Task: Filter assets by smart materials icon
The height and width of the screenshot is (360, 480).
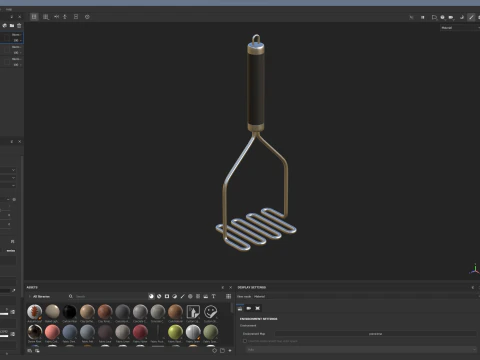Action: point(159,296)
